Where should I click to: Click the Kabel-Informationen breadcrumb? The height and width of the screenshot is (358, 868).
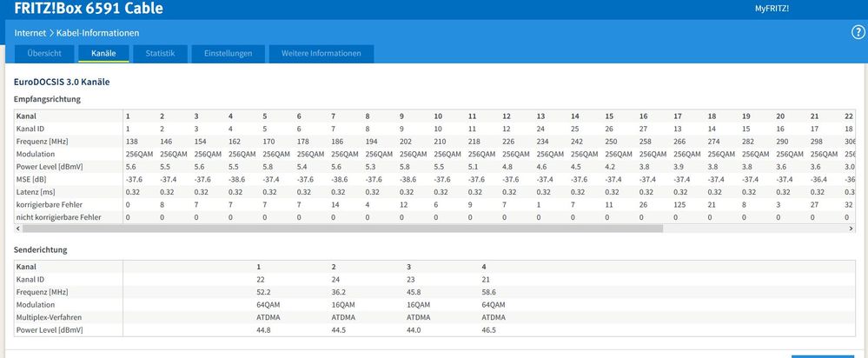(x=97, y=33)
